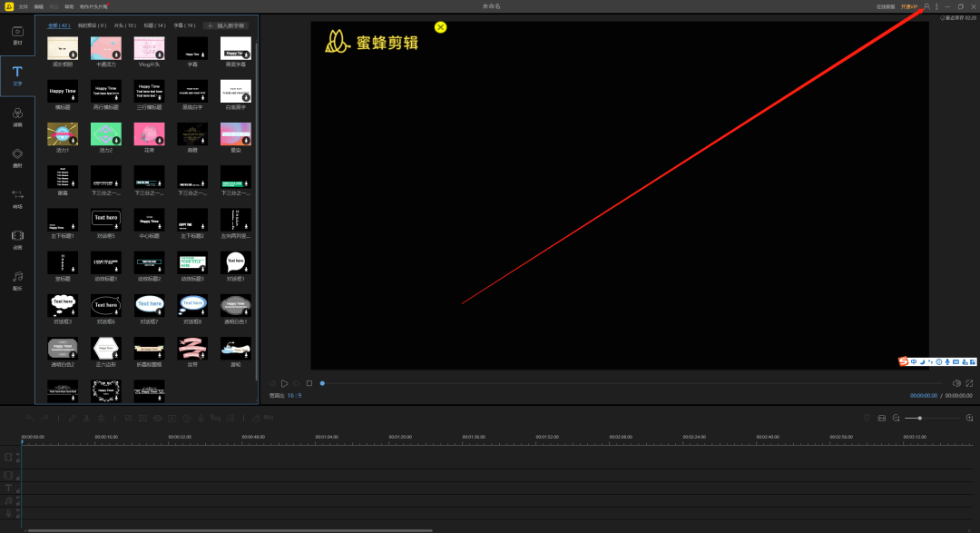Click the timeline horizontal scrollbar
The width and height of the screenshot is (980, 533).
pyautogui.click(x=230, y=530)
